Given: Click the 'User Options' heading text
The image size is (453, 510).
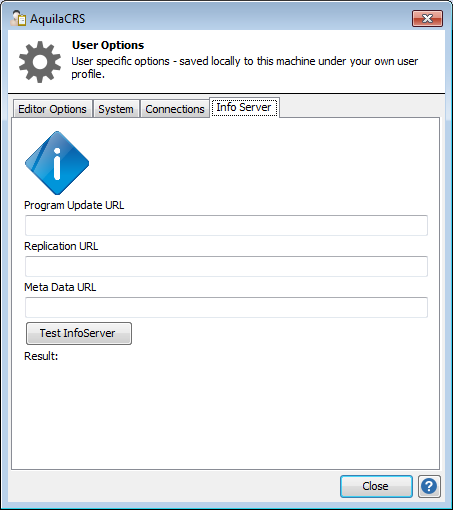Looking at the screenshot, I should tap(108, 45).
